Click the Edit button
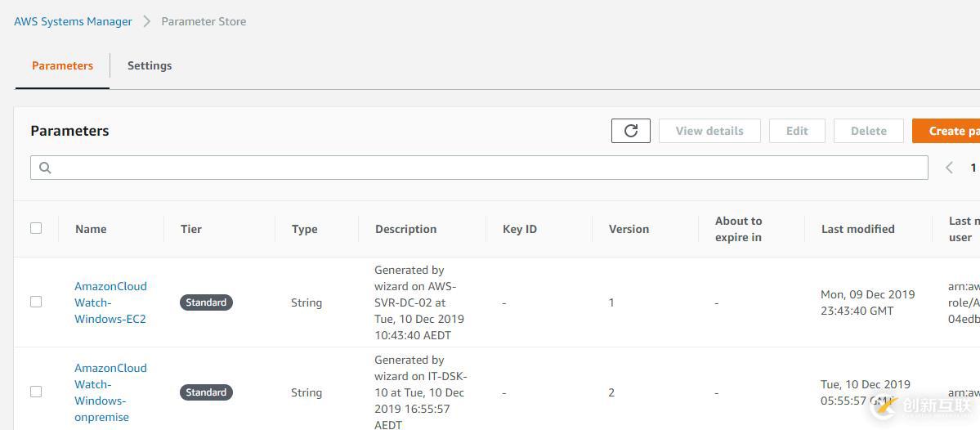The image size is (980, 430). pos(797,131)
